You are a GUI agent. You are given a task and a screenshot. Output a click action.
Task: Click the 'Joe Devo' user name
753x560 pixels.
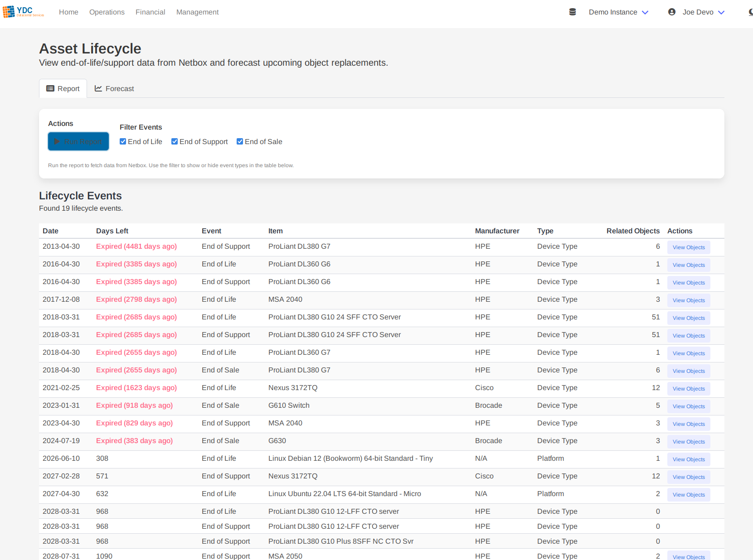(698, 12)
